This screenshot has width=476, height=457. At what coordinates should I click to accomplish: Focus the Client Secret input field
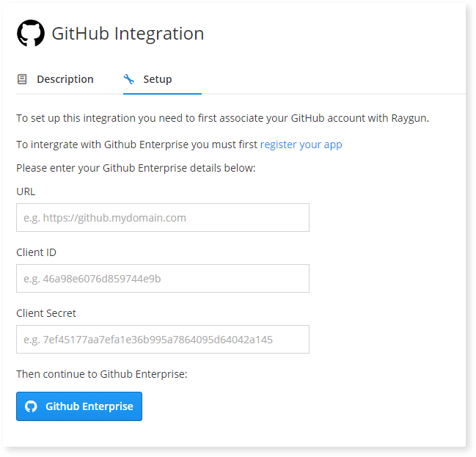[x=163, y=339]
